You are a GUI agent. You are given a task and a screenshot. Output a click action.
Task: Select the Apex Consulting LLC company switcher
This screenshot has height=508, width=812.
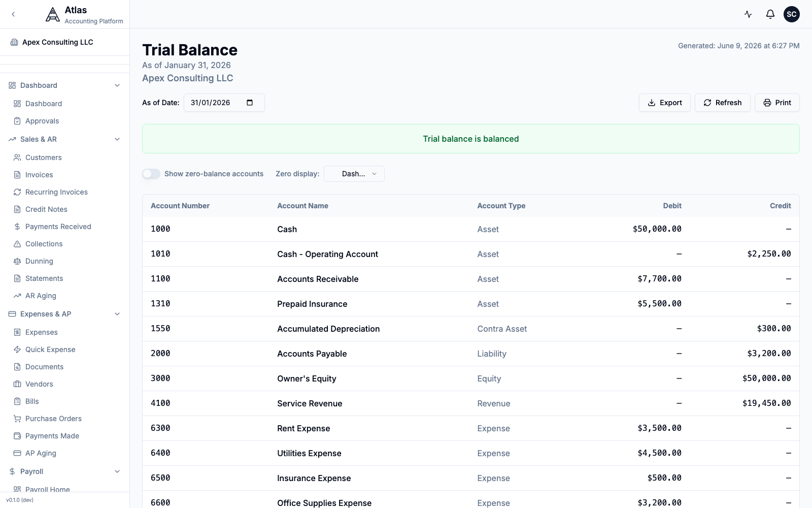click(x=65, y=42)
